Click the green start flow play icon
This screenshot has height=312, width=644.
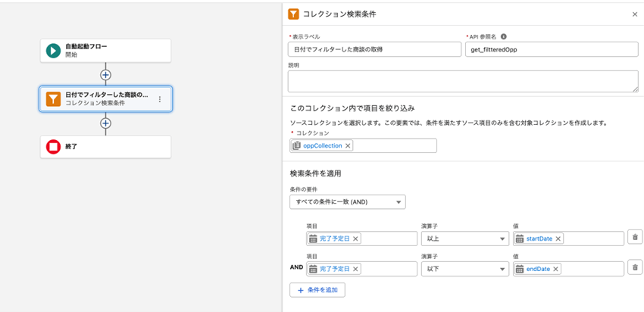click(53, 51)
